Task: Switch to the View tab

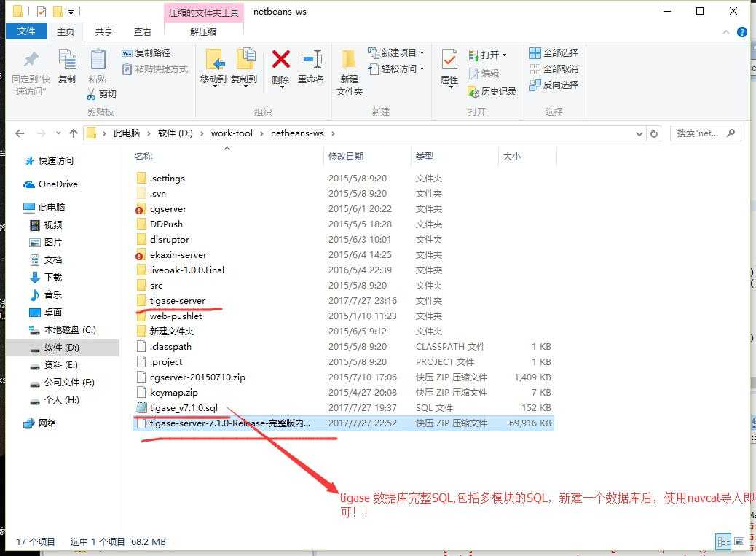Action: click(x=142, y=32)
